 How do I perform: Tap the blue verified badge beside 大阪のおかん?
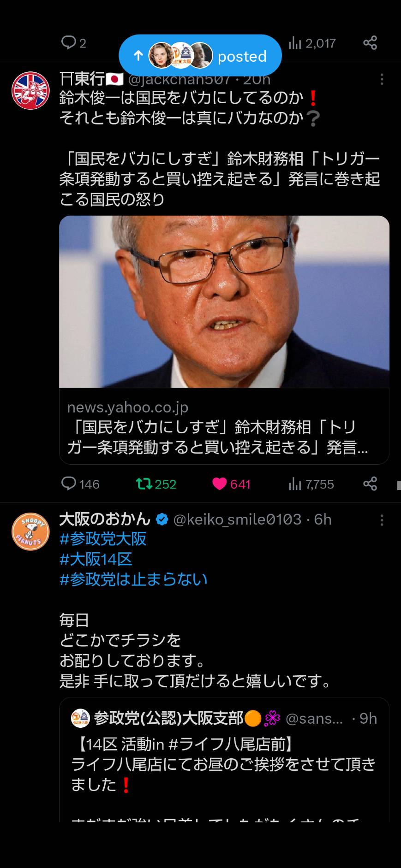pos(162,520)
